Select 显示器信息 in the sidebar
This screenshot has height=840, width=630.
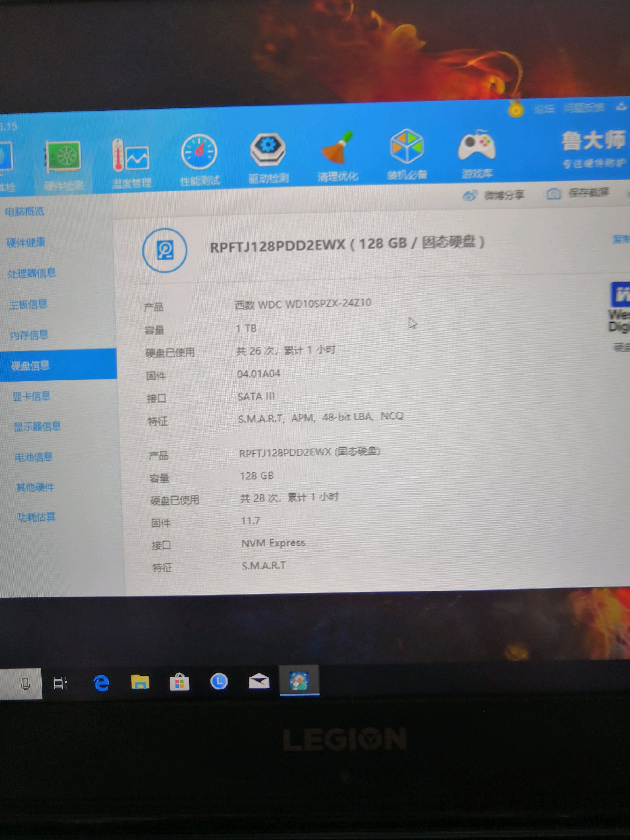(37, 426)
